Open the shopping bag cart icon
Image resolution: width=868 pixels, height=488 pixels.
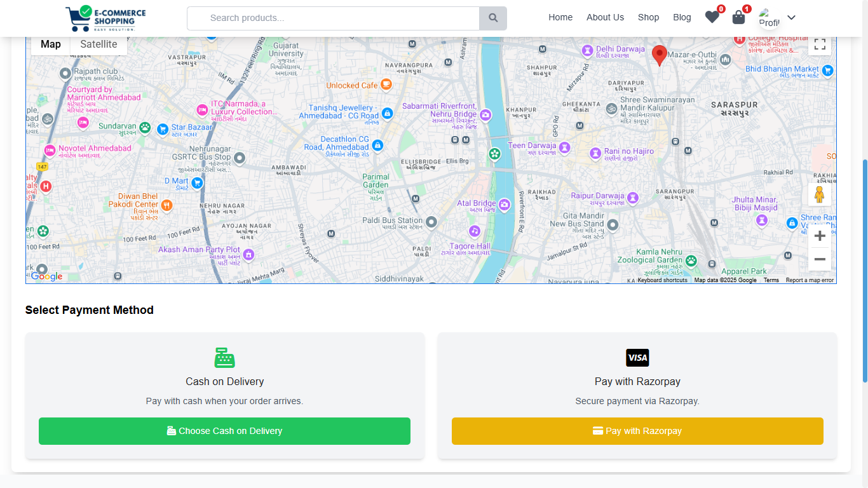click(x=738, y=17)
